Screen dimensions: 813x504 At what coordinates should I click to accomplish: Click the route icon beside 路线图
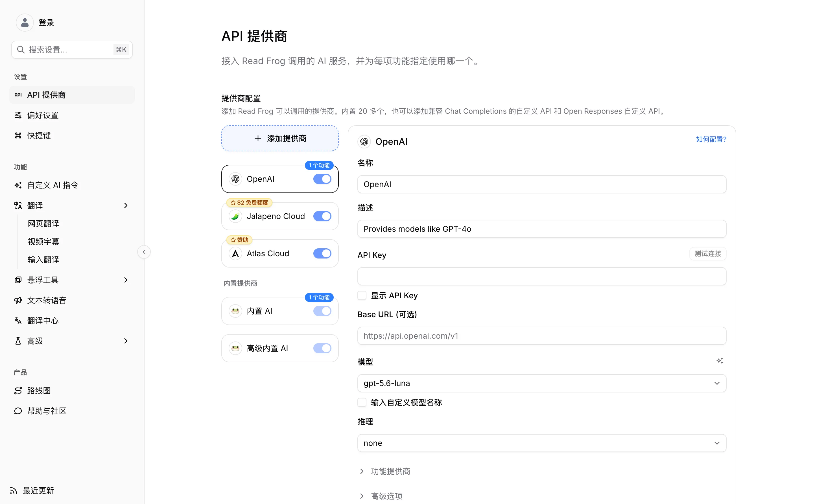coord(18,391)
